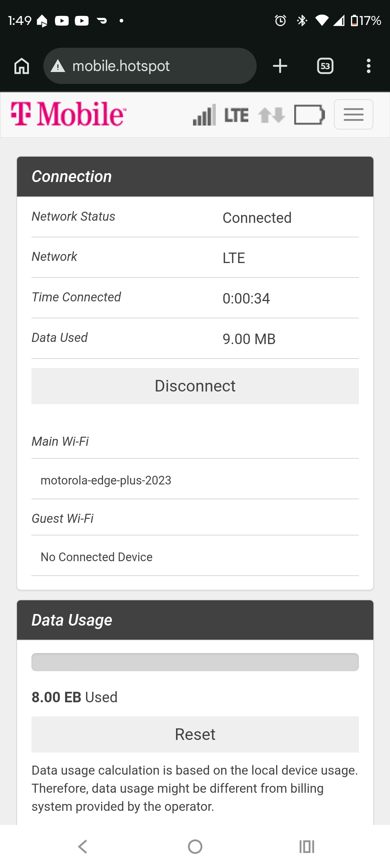Tap the Connection panel header
Viewport: 390px width, 868px height.
195,177
